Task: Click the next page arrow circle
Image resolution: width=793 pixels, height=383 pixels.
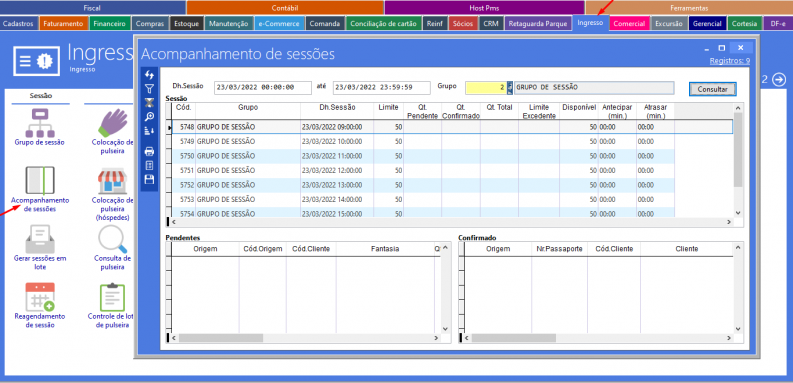Action: click(x=780, y=79)
